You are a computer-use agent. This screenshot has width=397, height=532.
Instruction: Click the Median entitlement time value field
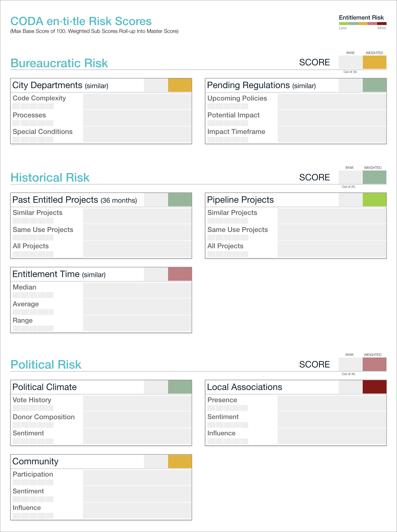coord(137,290)
